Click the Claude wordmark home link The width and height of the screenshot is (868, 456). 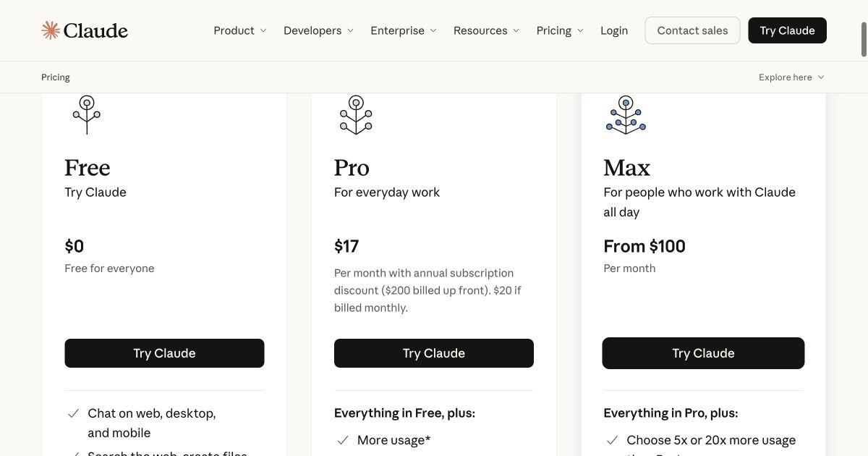(x=95, y=30)
